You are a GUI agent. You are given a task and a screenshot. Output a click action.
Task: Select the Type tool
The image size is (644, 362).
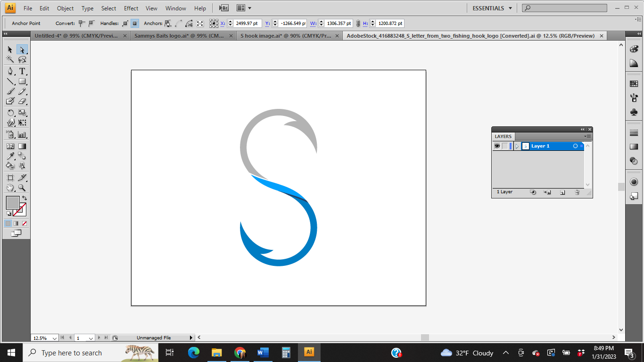pos(22,71)
